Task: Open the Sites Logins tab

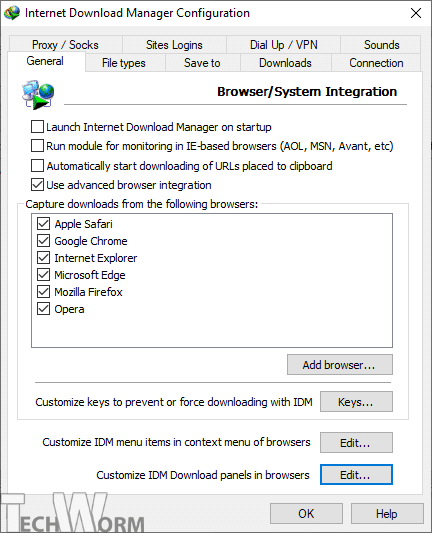Action: tap(174, 45)
